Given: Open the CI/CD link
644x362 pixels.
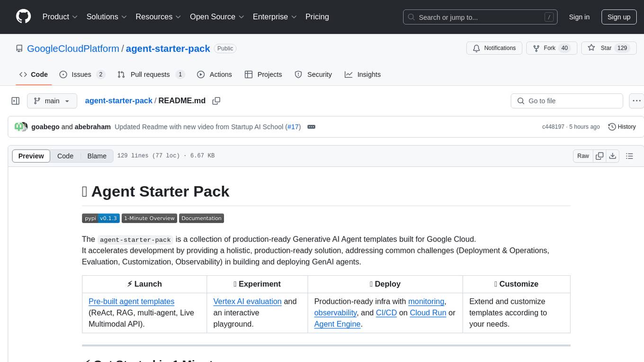Looking at the screenshot, I should click(x=386, y=313).
